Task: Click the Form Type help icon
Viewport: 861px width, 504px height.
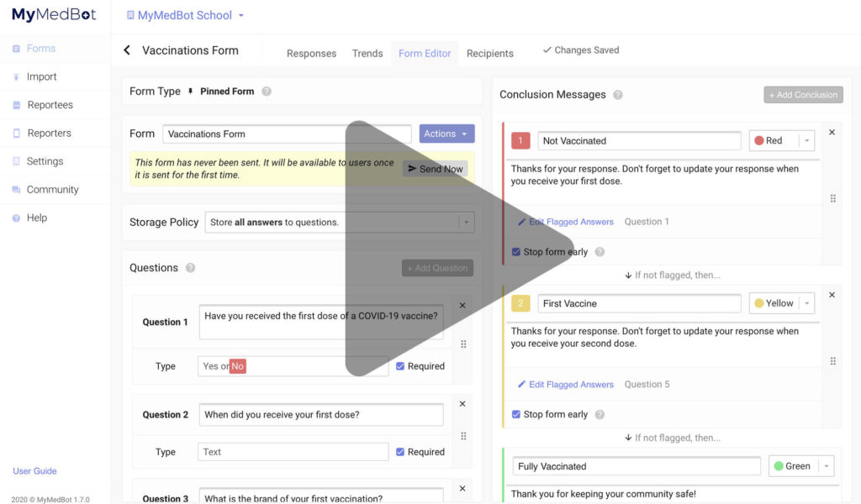Action: [x=267, y=92]
